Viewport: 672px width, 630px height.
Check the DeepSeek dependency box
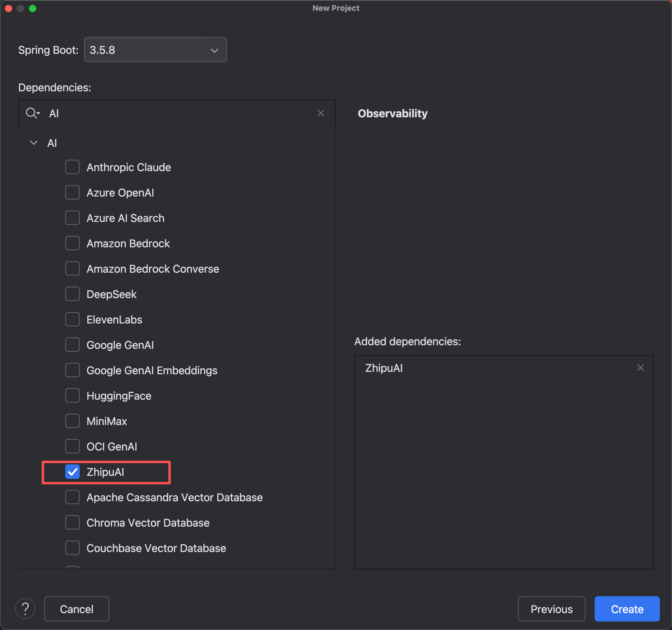(72, 294)
